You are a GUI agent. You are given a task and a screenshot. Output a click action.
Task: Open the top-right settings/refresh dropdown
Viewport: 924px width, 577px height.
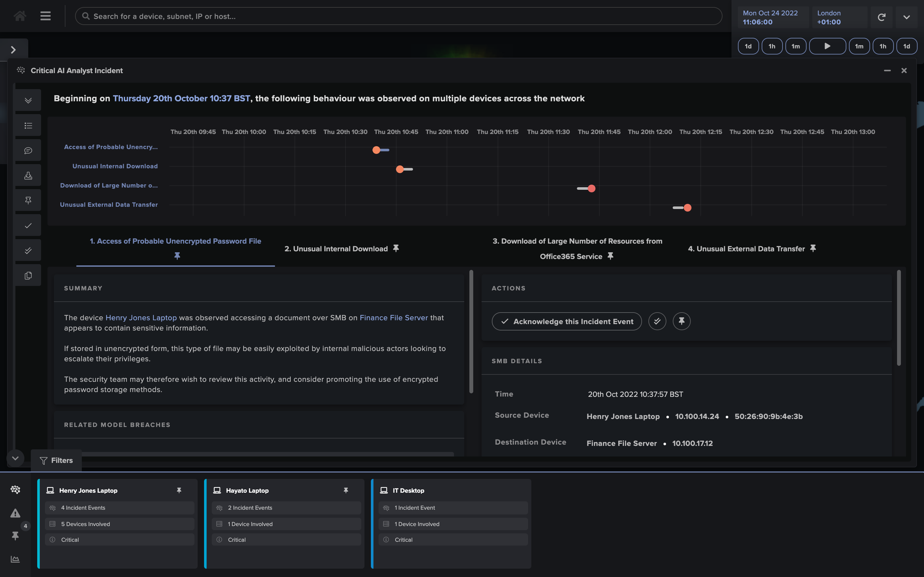(907, 17)
